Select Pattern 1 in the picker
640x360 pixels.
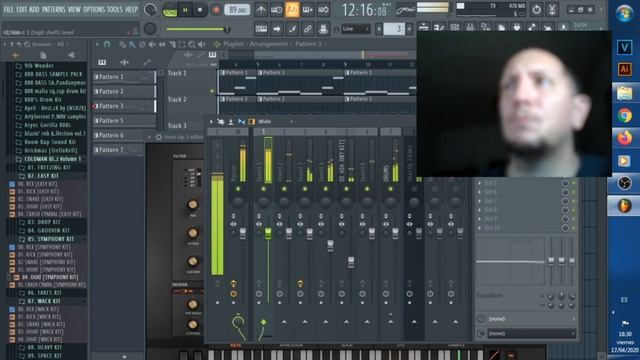tap(124, 77)
